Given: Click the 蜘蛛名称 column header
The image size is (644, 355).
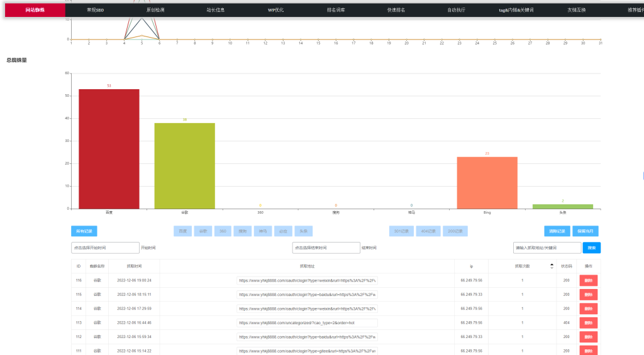Looking at the screenshot, I should click(97, 266).
